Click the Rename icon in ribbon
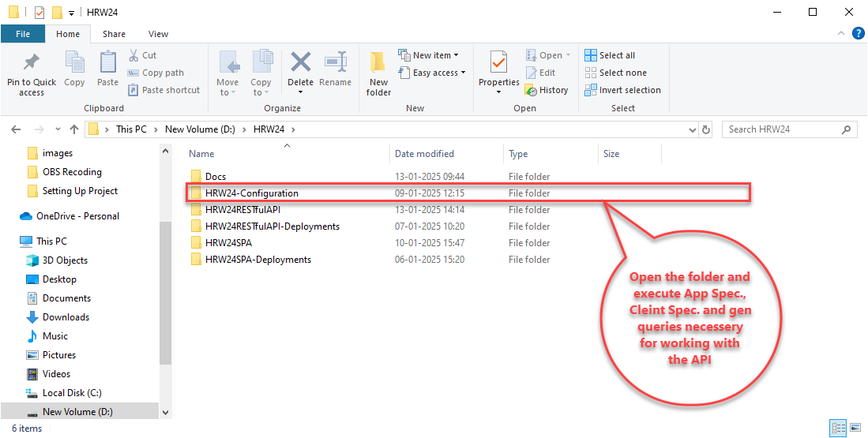The image size is (868, 438). 336,63
